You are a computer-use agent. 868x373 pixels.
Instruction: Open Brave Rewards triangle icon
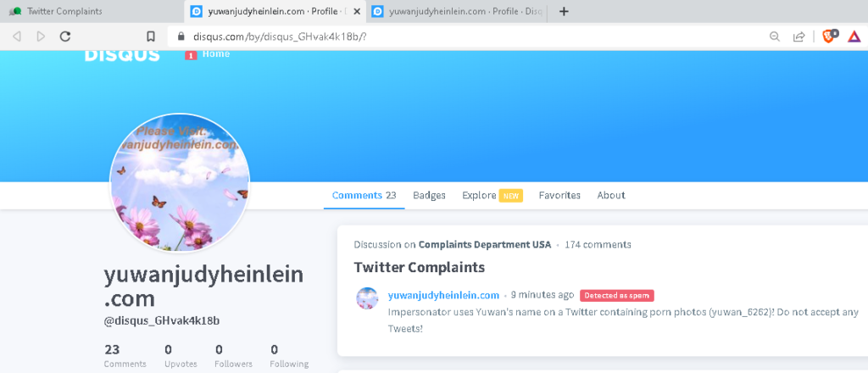(x=854, y=36)
